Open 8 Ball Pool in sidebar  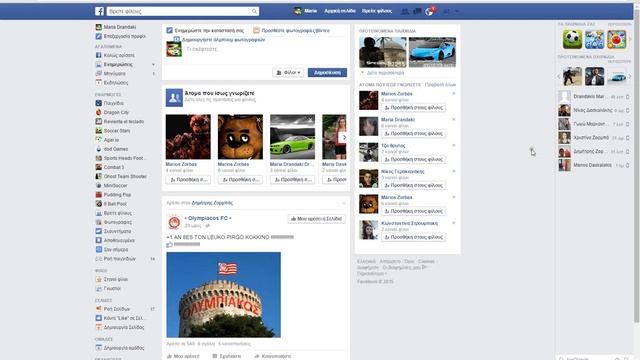click(111, 204)
